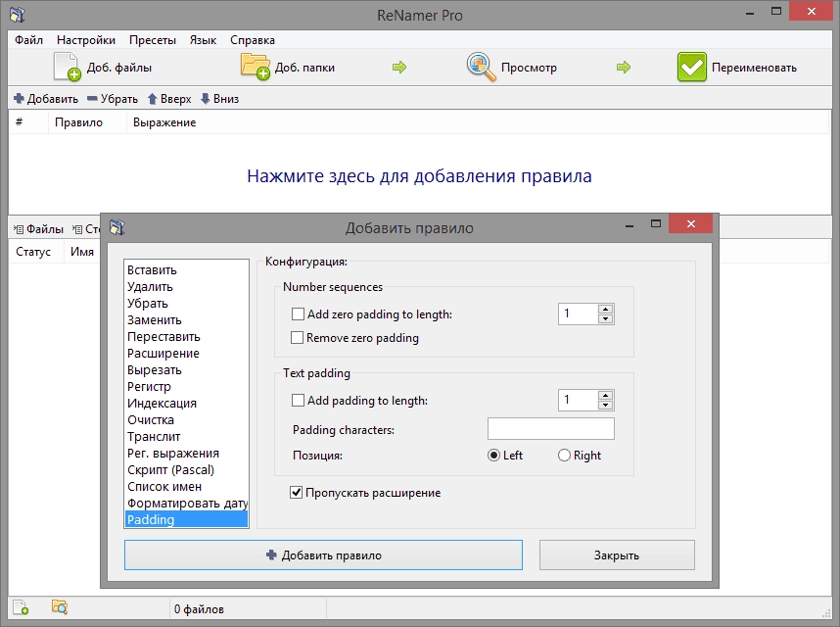This screenshot has height=627, width=840.
Task: Select the Индексация rule
Action: click(186, 403)
